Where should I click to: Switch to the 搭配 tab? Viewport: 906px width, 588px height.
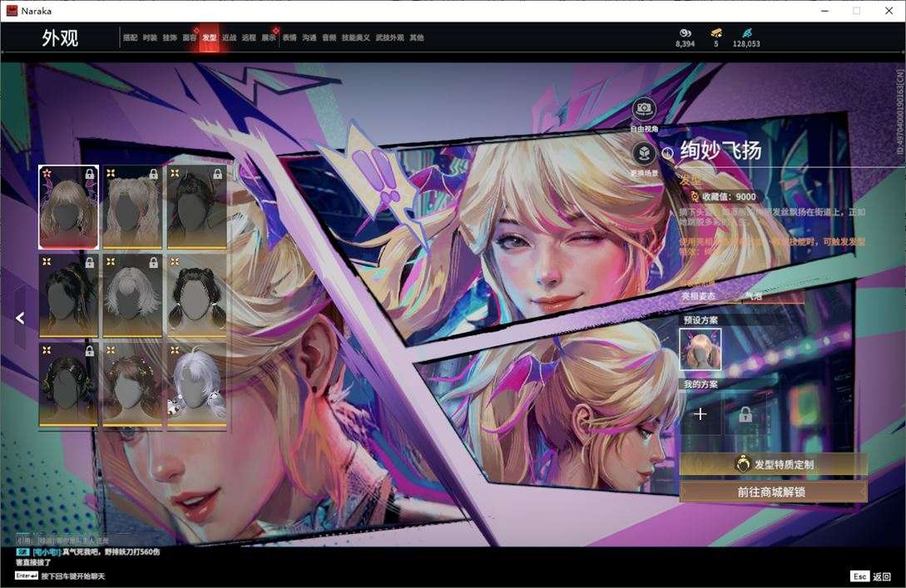pos(130,37)
